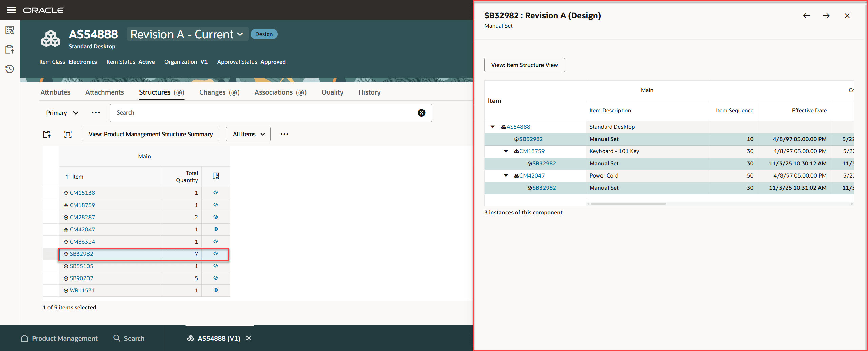
Task: Click the fit-to-screen icon in structure toolbar
Action: tap(68, 134)
